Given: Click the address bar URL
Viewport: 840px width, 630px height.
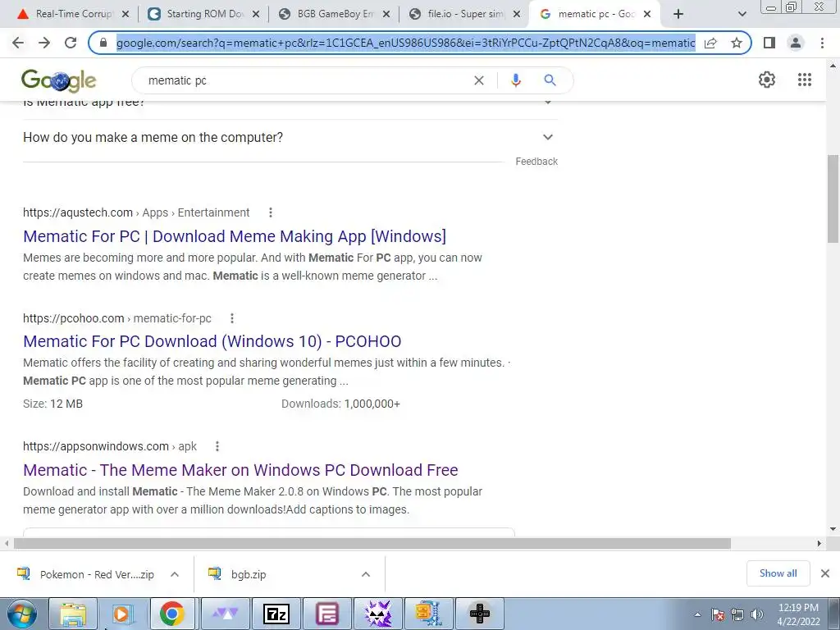Looking at the screenshot, I should (x=405, y=43).
